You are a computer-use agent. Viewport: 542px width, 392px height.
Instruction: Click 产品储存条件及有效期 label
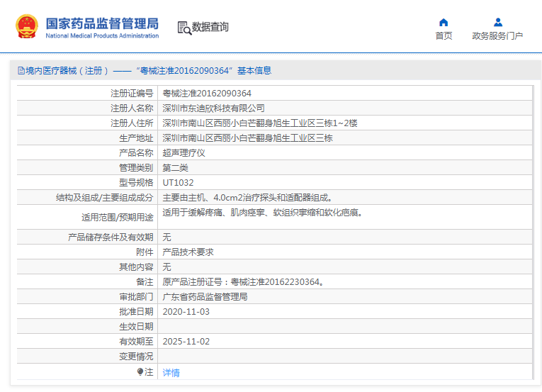coord(111,237)
